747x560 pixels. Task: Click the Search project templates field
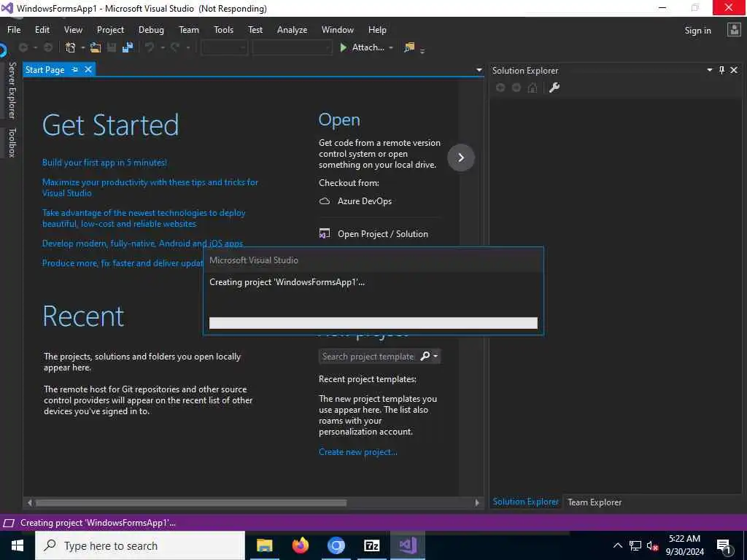368,356
